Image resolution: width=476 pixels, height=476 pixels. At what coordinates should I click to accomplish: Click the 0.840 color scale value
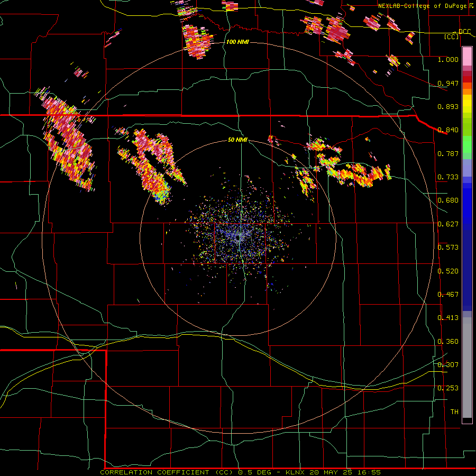[x=448, y=130]
